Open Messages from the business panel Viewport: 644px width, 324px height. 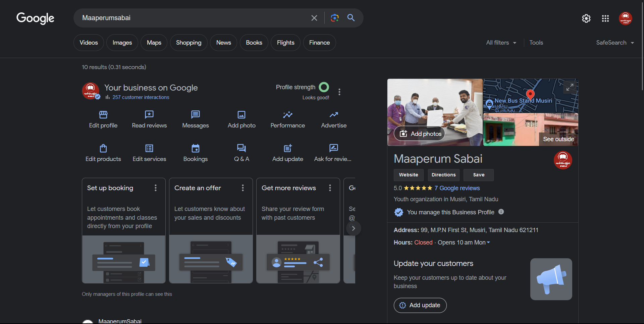point(196,115)
